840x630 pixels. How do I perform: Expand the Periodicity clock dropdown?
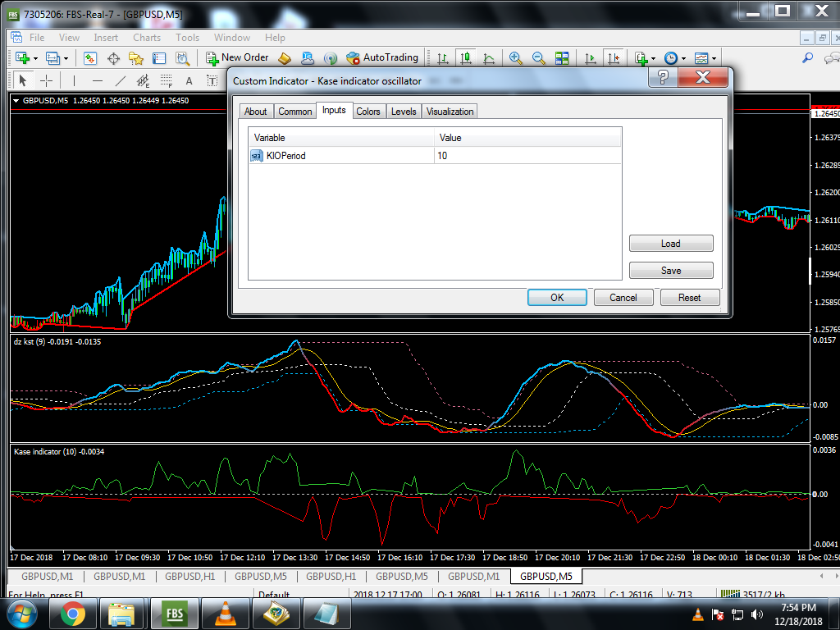(674, 58)
